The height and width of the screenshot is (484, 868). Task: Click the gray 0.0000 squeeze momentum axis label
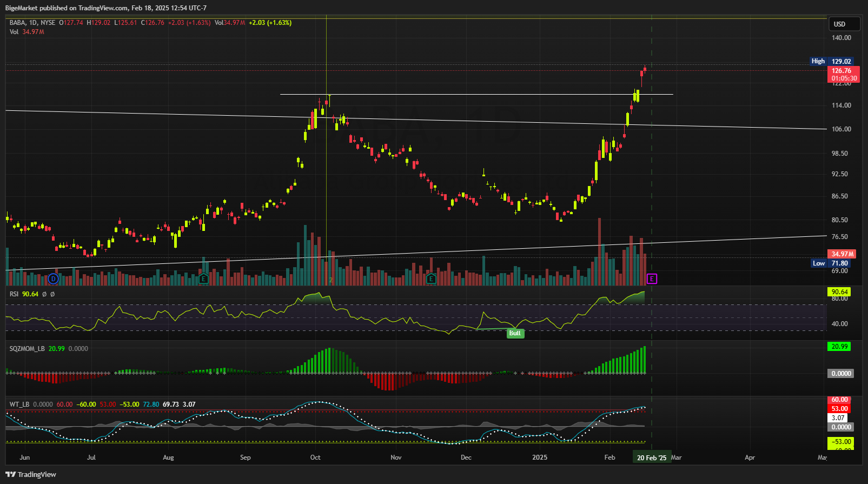click(841, 374)
